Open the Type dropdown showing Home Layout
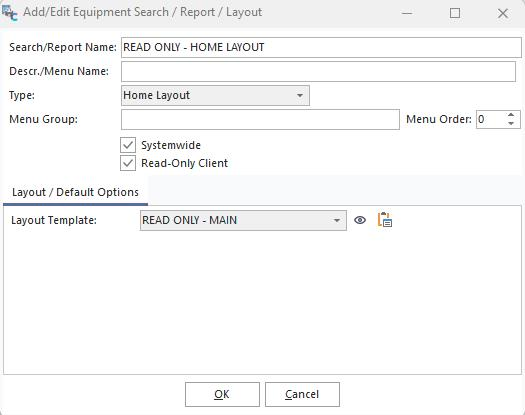 215,95
